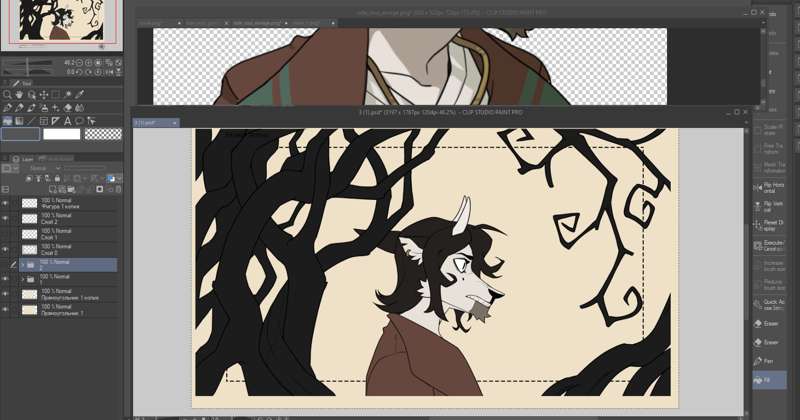Viewport: 800px width, 420px height.
Task: Open the layer palette menu icon
Action: pos(6,189)
